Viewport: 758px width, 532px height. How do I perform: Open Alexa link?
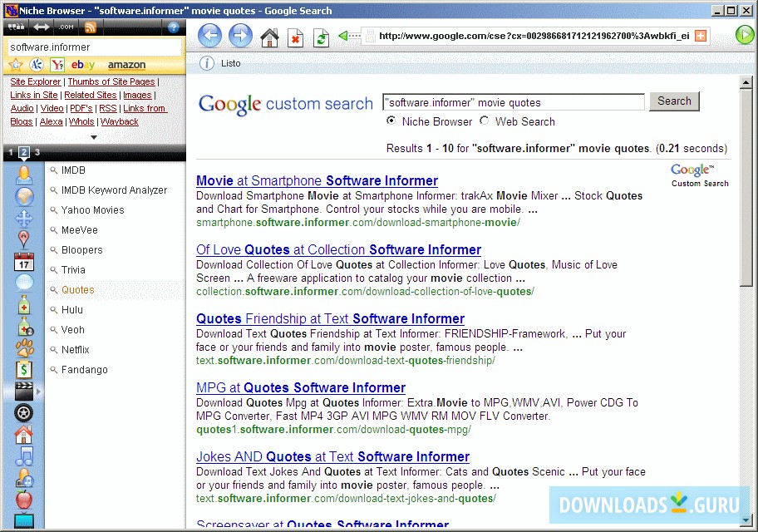click(x=52, y=121)
